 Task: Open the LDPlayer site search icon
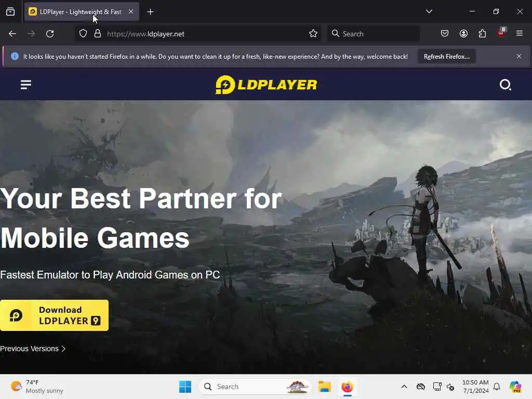tap(505, 85)
